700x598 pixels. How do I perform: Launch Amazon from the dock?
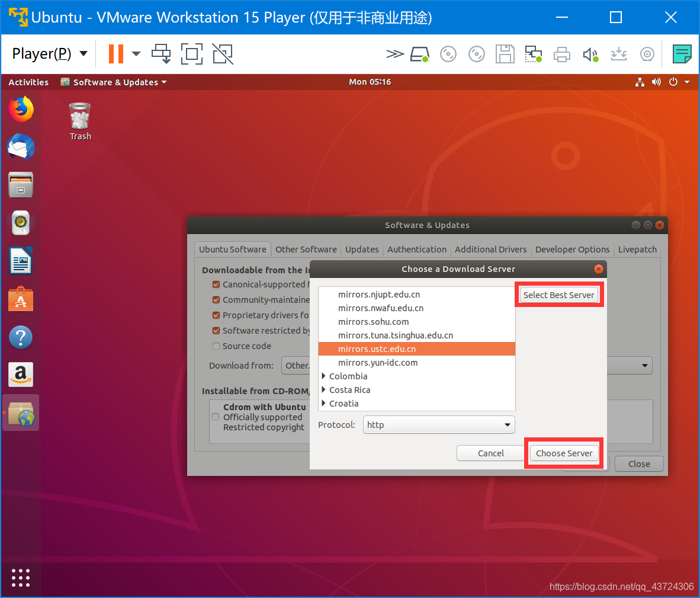(21, 374)
